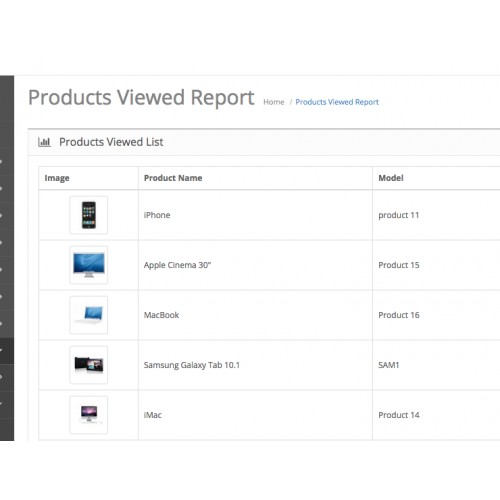Image resolution: width=500 pixels, height=500 pixels.
Task: Click the Product Name column header
Action: (173, 178)
